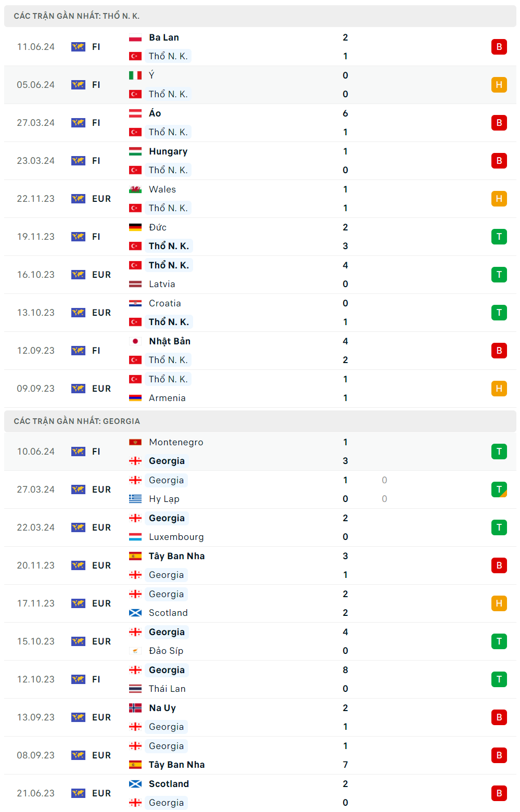Click the Norway flag beside Na Uy
The height and width of the screenshot is (812, 520).
coord(135,708)
